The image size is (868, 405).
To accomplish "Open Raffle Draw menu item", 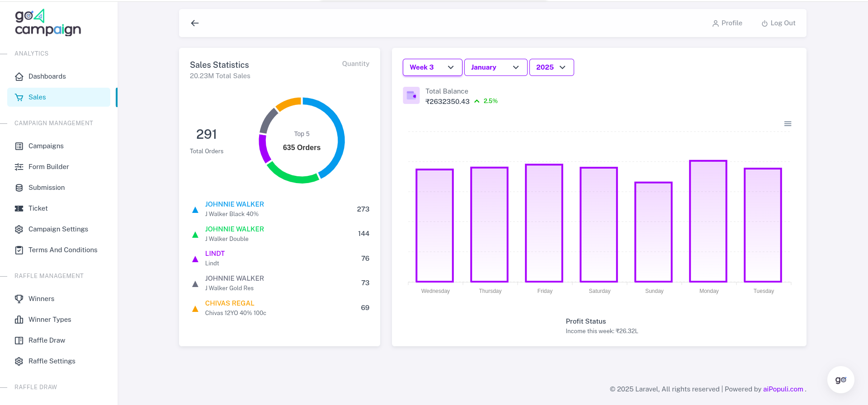I will coord(59,340).
